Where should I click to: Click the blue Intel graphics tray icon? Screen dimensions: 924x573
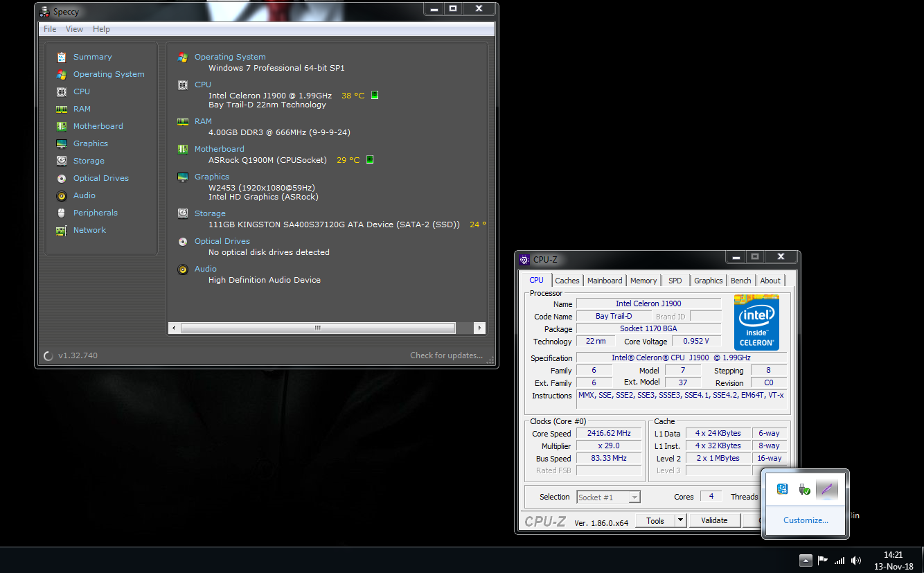point(782,489)
